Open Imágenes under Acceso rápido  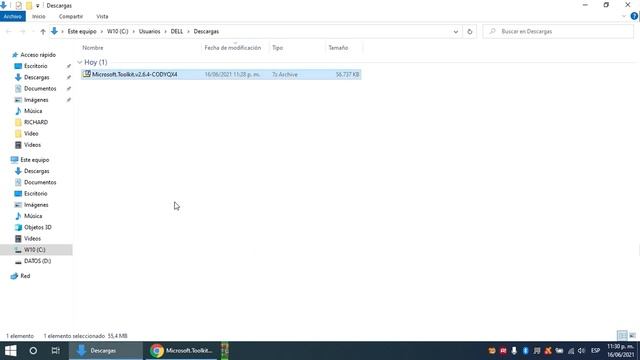click(x=36, y=100)
